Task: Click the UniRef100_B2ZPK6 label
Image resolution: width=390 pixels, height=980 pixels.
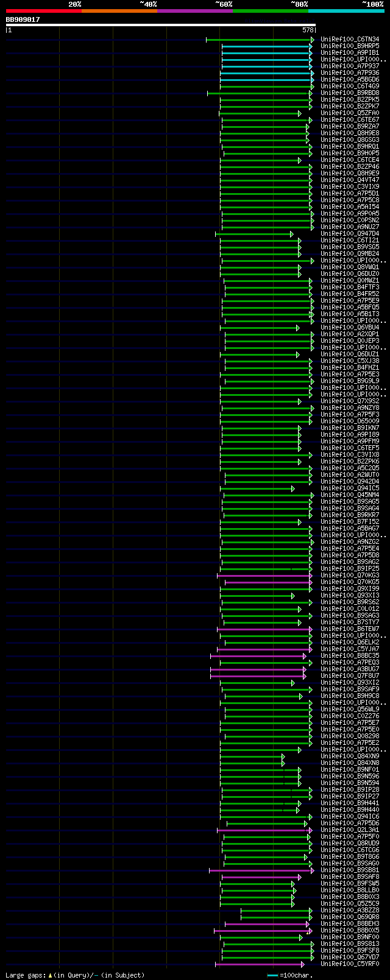Action: point(350,462)
